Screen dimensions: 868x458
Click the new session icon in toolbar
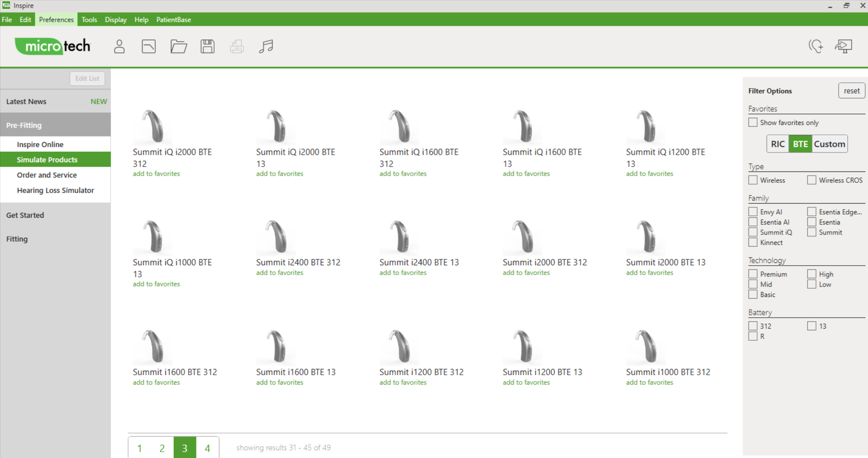[149, 46]
